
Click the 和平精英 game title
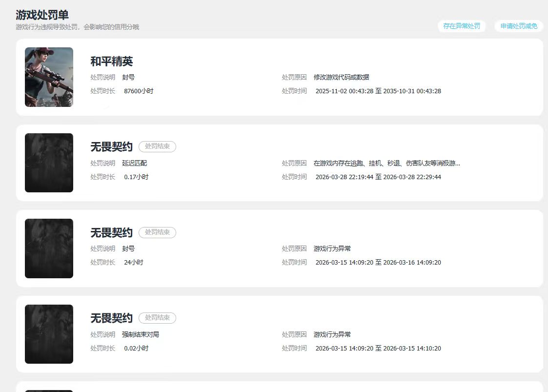tap(111, 61)
